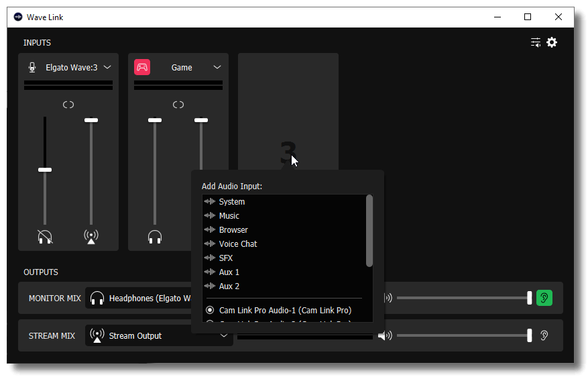Mute Wave:3 in the stream mix

pyautogui.click(x=91, y=236)
